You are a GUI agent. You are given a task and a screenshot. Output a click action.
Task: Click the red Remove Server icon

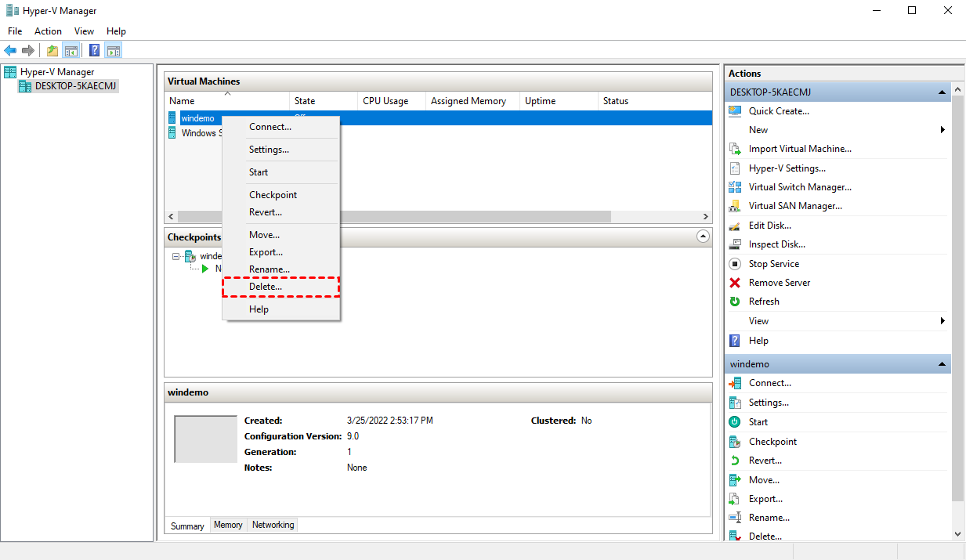pyautogui.click(x=735, y=283)
